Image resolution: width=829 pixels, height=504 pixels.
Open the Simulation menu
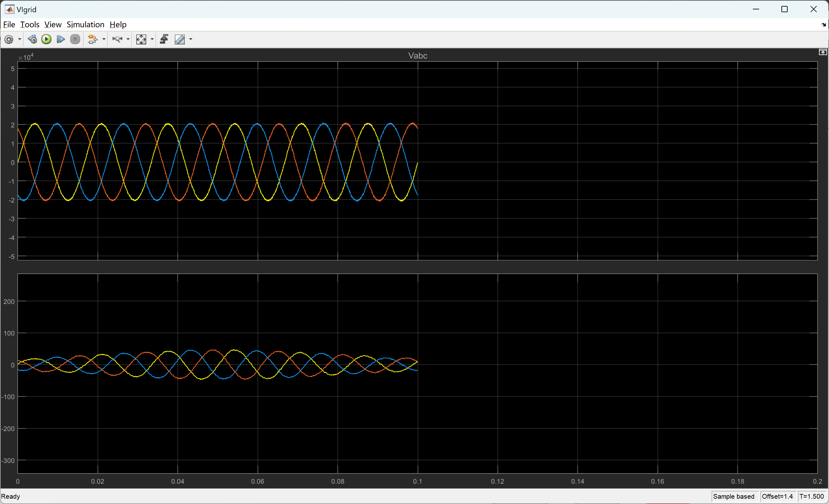click(x=85, y=24)
